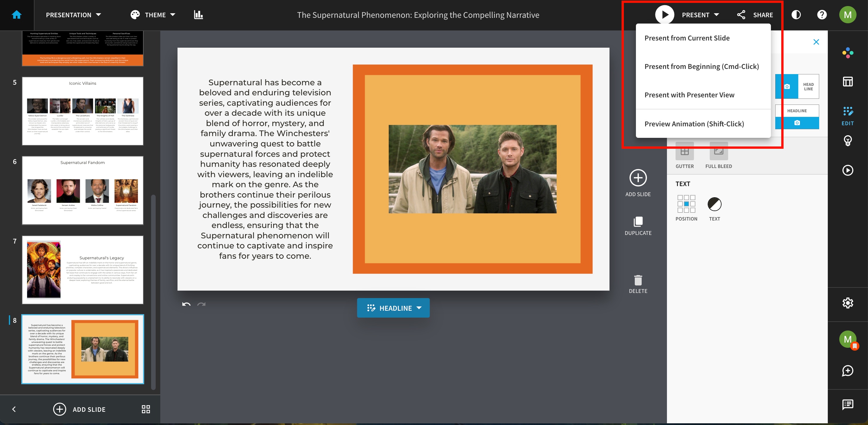This screenshot has height=425, width=868.
Task: Start the slideshow with the round play button
Action: tap(664, 15)
